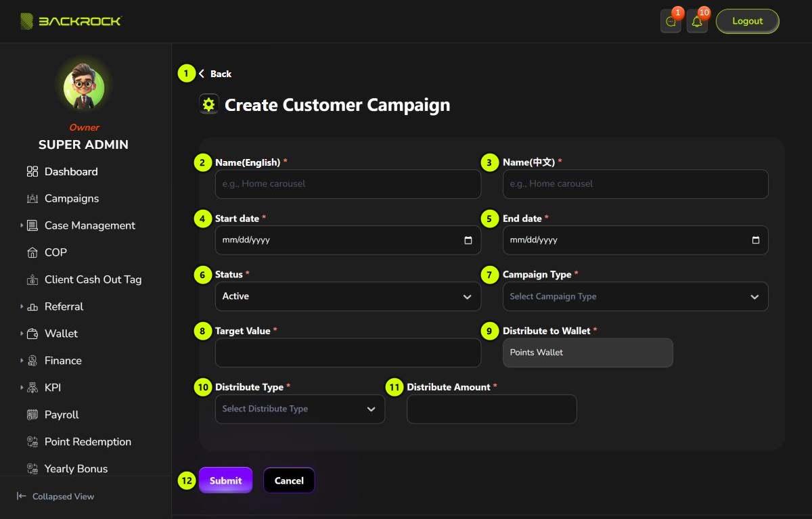Click the Referral icon in sidebar
This screenshot has width=812, height=519.
(x=32, y=307)
